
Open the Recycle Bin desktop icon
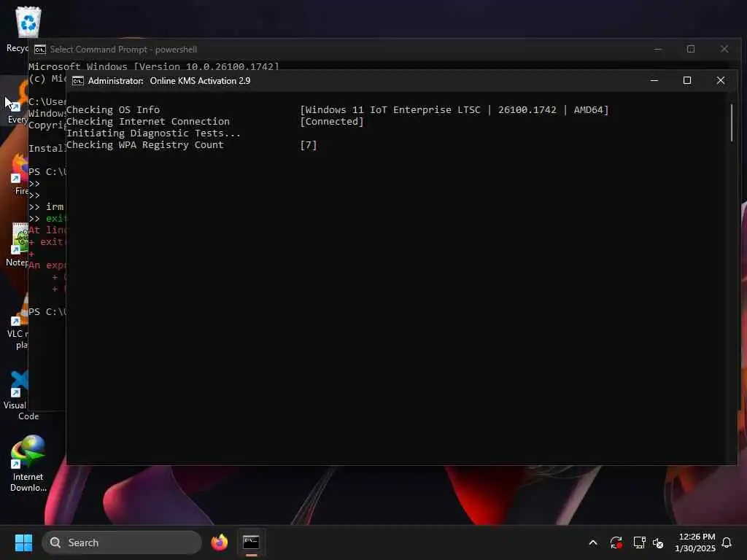28,23
